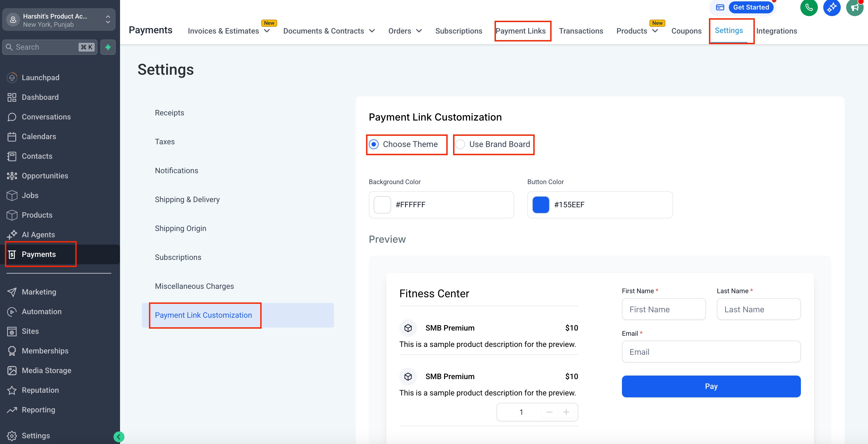868x444 pixels.
Task: Go to Media Storage in the sidebar
Action: (x=46, y=370)
